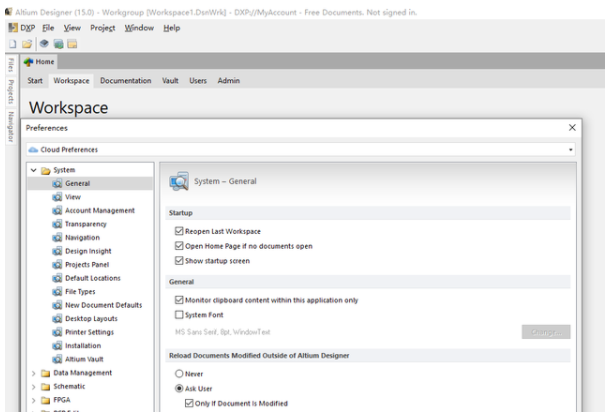Viewport: 612px width, 415px height.
Task: Open the Documentation page tab
Action: [x=126, y=81]
